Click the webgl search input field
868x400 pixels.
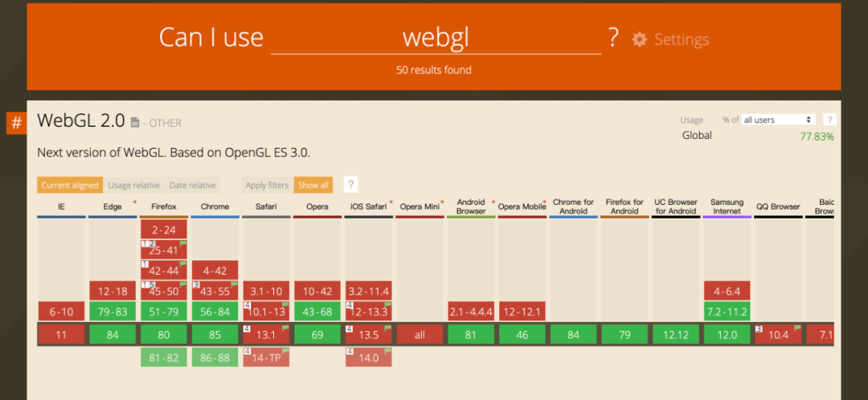[436, 38]
